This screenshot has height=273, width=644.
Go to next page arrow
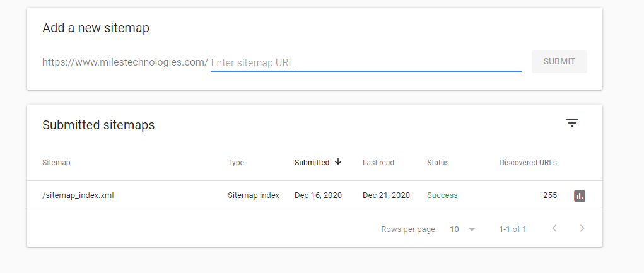(582, 228)
